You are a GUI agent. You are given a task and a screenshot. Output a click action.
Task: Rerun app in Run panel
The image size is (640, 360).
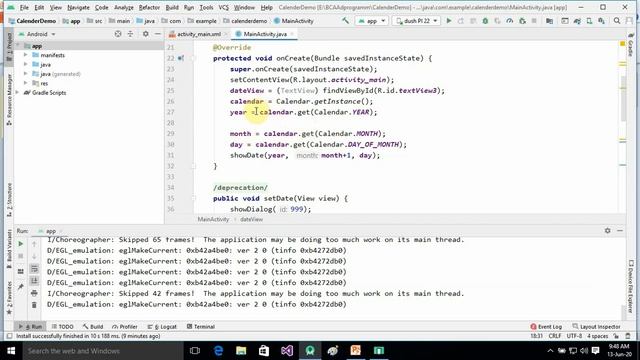[20, 244]
